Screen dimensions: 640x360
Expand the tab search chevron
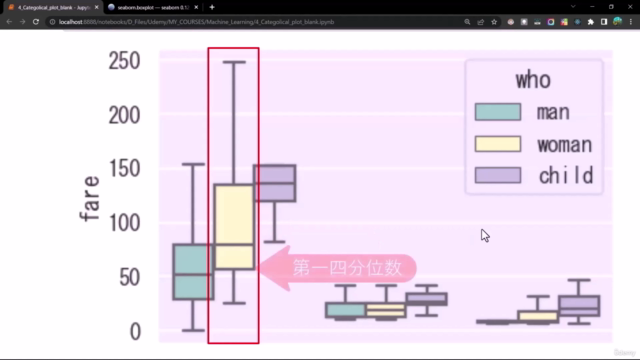pyautogui.click(x=573, y=7)
